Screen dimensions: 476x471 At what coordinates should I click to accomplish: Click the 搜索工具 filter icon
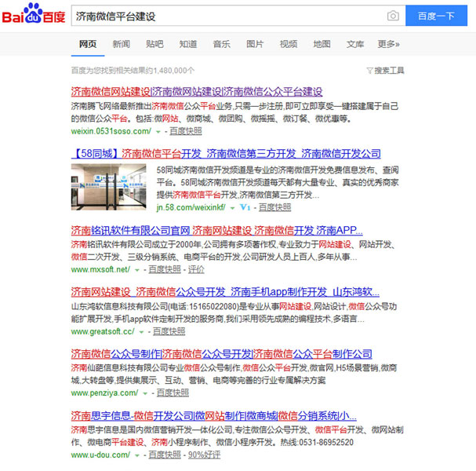(369, 71)
